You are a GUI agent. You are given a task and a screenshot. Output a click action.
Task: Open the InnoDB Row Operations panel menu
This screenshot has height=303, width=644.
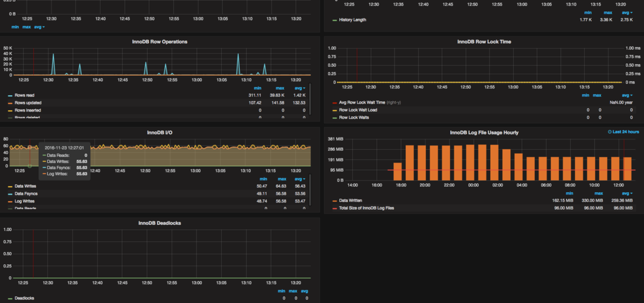coord(159,42)
